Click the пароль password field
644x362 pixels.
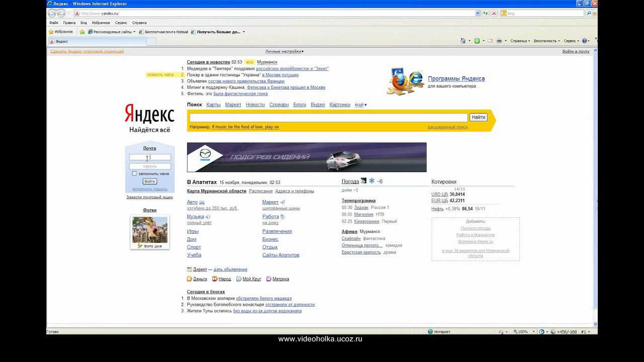coord(150,166)
